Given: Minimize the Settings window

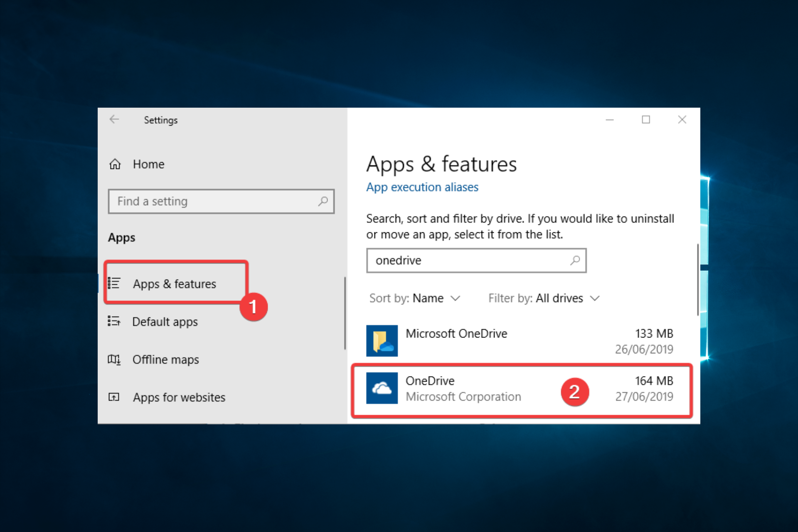Looking at the screenshot, I should [610, 120].
